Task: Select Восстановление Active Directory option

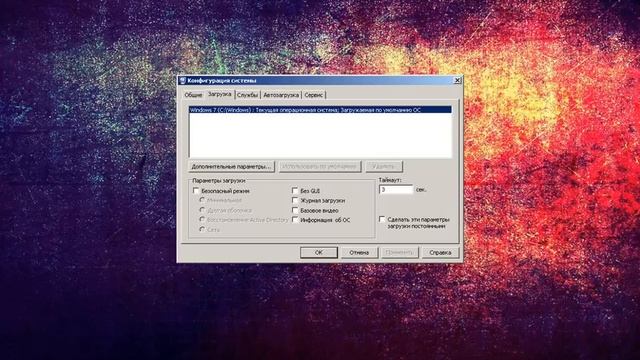Action: tap(202, 220)
